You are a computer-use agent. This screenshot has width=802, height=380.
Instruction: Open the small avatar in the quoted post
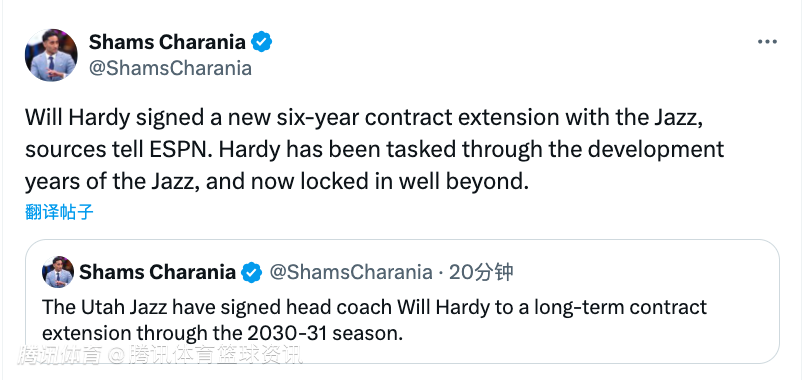point(58,272)
